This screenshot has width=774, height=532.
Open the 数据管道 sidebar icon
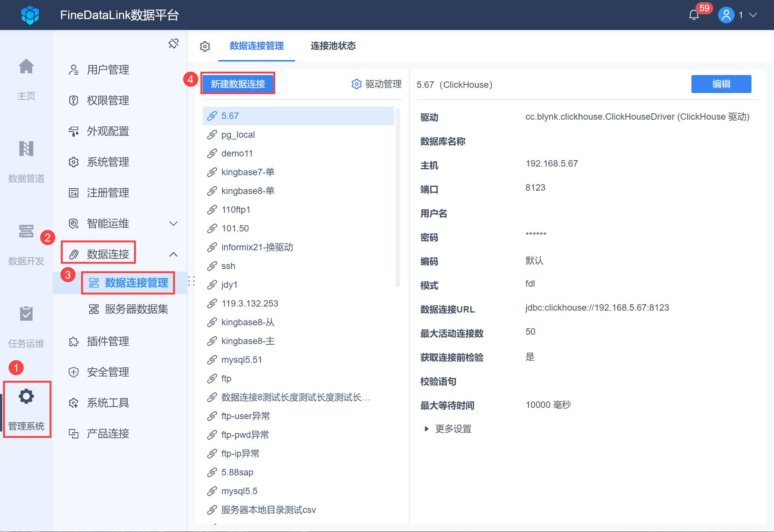coord(26,149)
